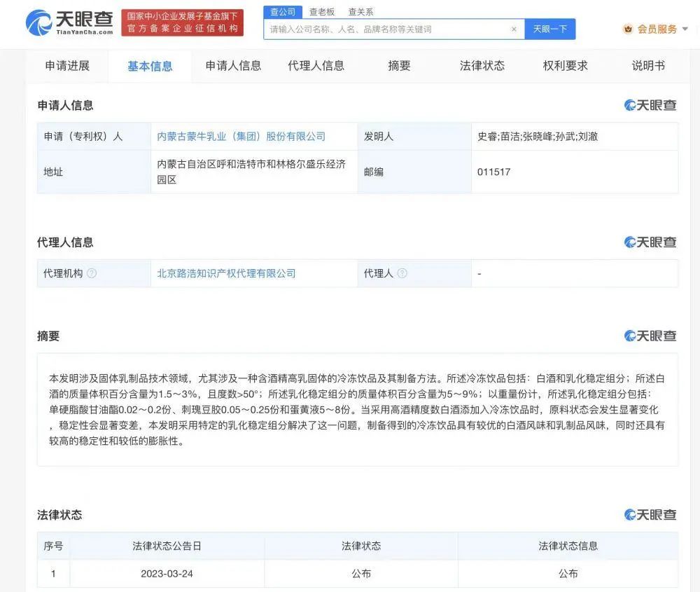
Task: Switch search mode to 查关系
Action: (360, 12)
